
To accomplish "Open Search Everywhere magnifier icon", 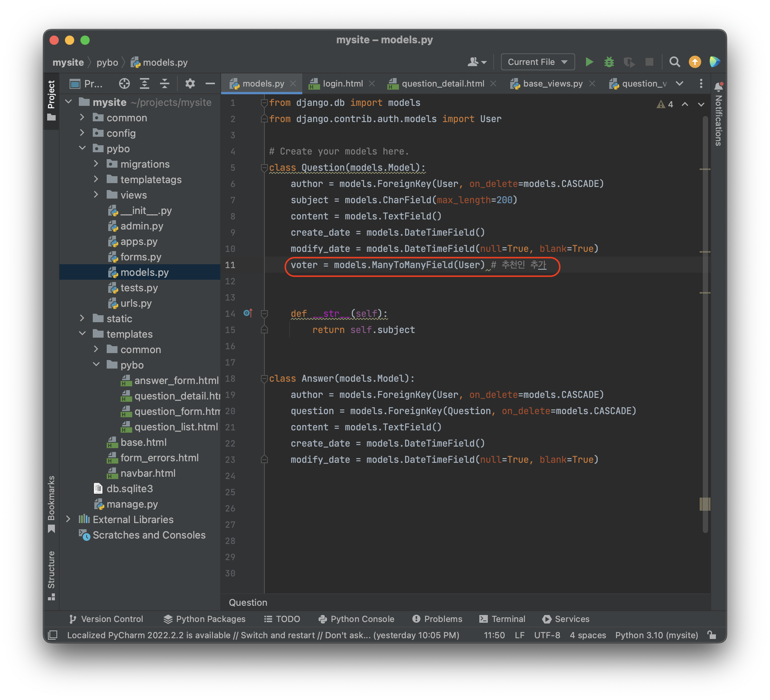I will click(x=675, y=62).
